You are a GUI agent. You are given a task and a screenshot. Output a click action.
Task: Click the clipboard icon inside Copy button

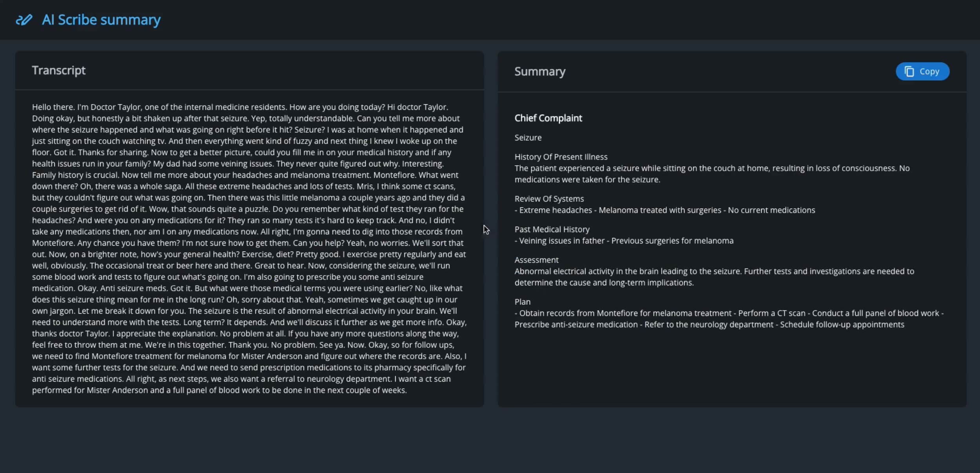click(x=909, y=71)
